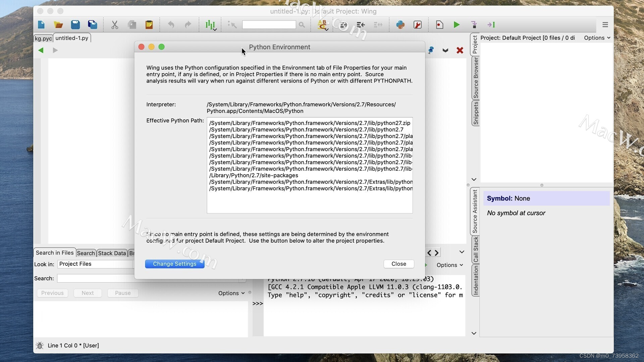Viewport: 644px width, 362px height.
Task: Click the Undo icon
Action: click(171, 24)
